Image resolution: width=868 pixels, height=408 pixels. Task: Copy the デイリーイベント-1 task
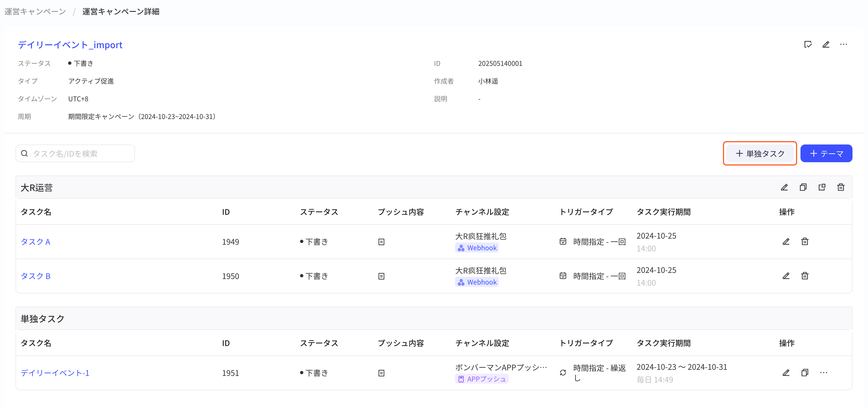(x=805, y=373)
